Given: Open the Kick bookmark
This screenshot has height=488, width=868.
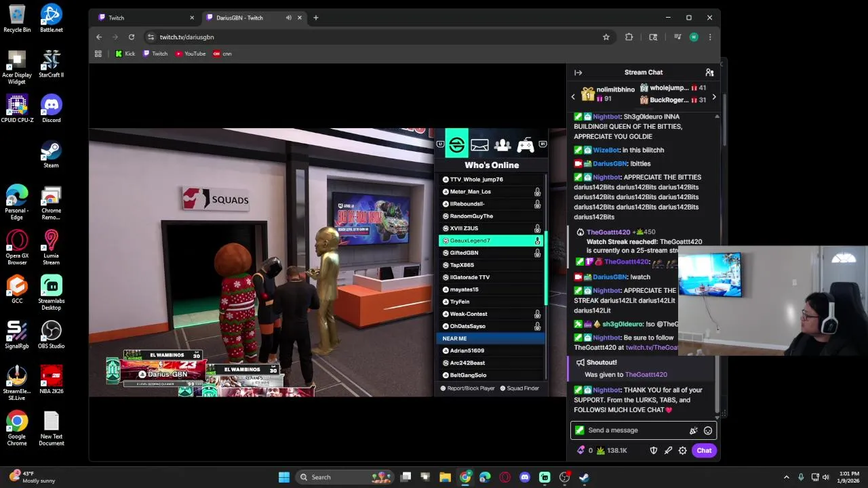Looking at the screenshot, I should pos(125,54).
